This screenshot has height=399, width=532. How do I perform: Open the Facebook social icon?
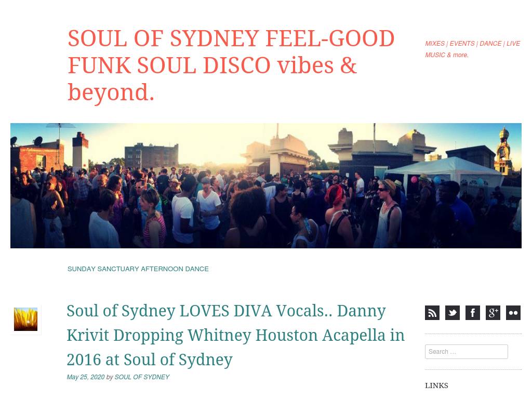pyautogui.click(x=473, y=313)
